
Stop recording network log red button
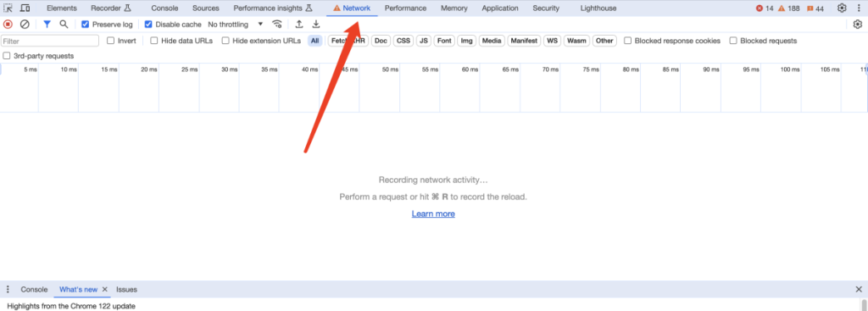(x=8, y=25)
